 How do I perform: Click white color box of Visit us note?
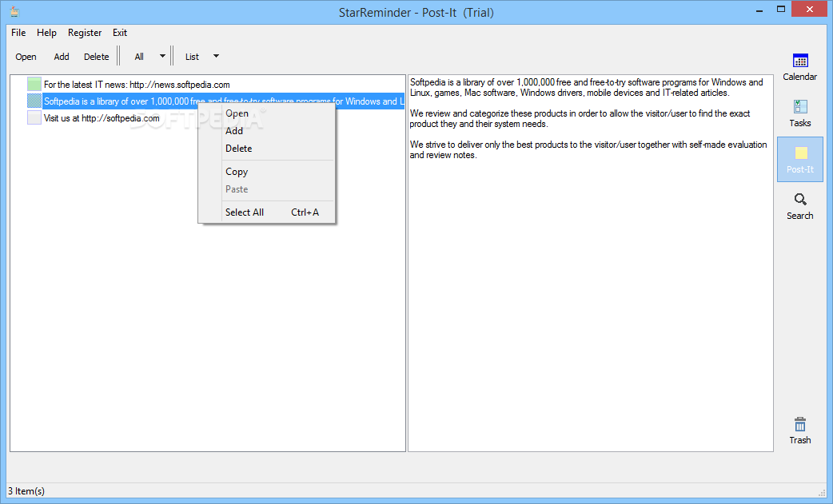point(34,117)
